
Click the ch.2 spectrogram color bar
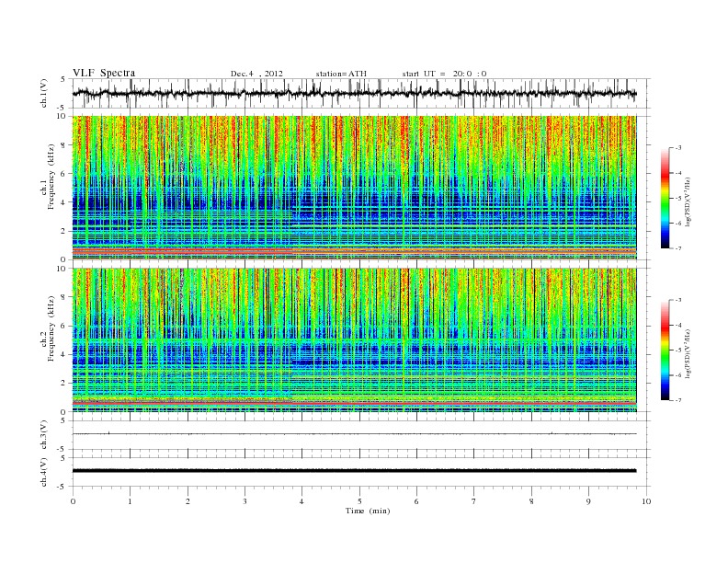[665, 350]
